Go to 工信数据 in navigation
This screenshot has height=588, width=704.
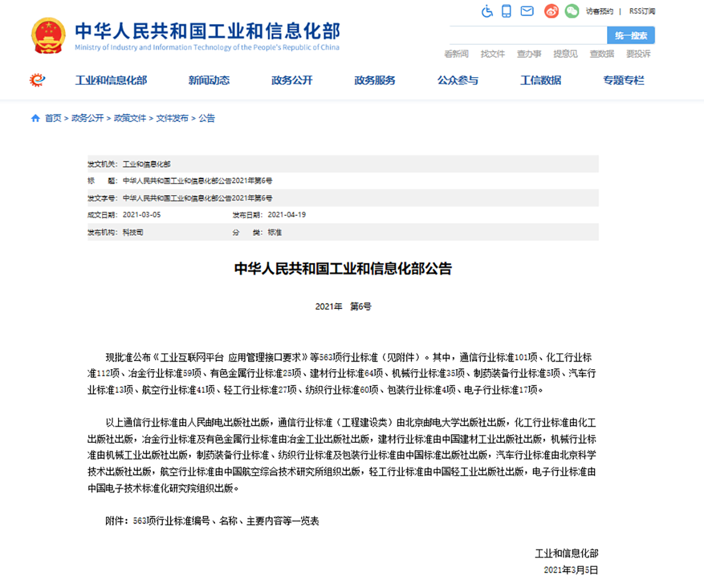point(540,80)
